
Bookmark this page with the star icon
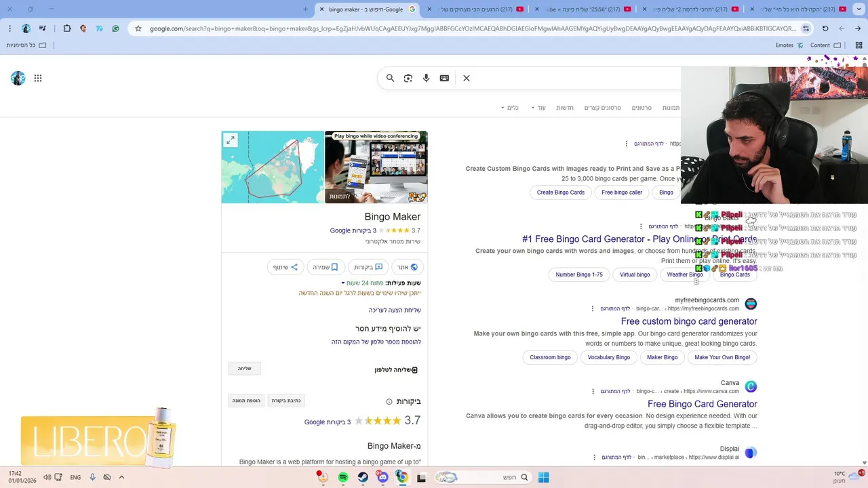coord(138,28)
